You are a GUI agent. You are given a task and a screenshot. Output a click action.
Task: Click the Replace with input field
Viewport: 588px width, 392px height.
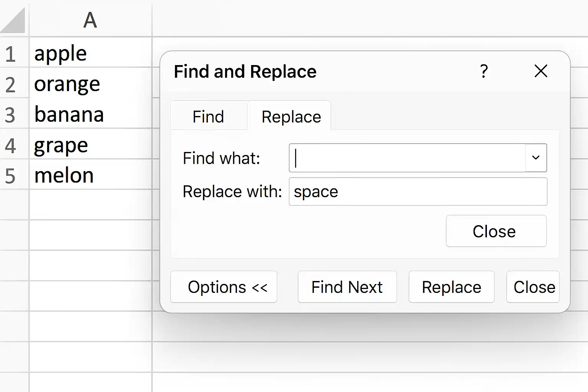(x=418, y=191)
